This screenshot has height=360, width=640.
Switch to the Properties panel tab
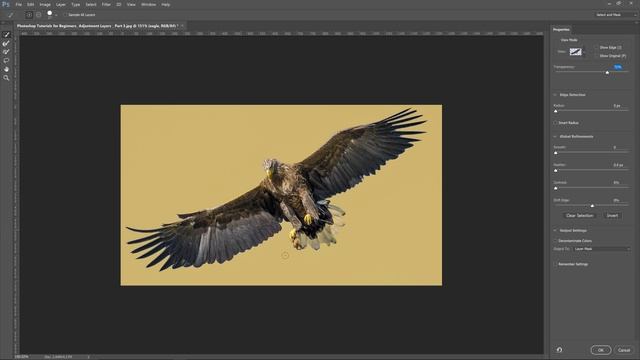561,29
